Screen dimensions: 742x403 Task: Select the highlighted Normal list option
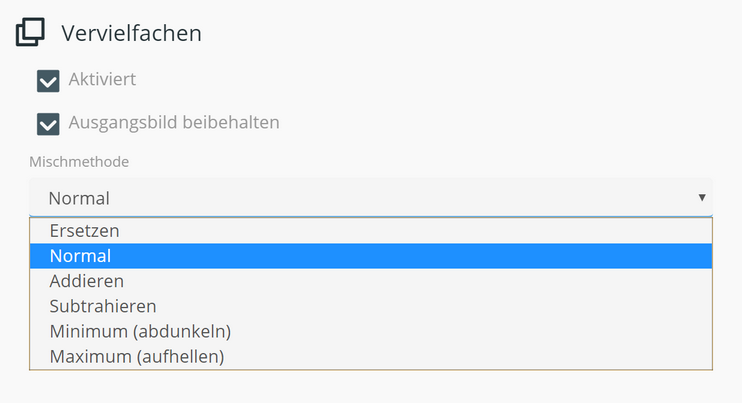pos(80,256)
